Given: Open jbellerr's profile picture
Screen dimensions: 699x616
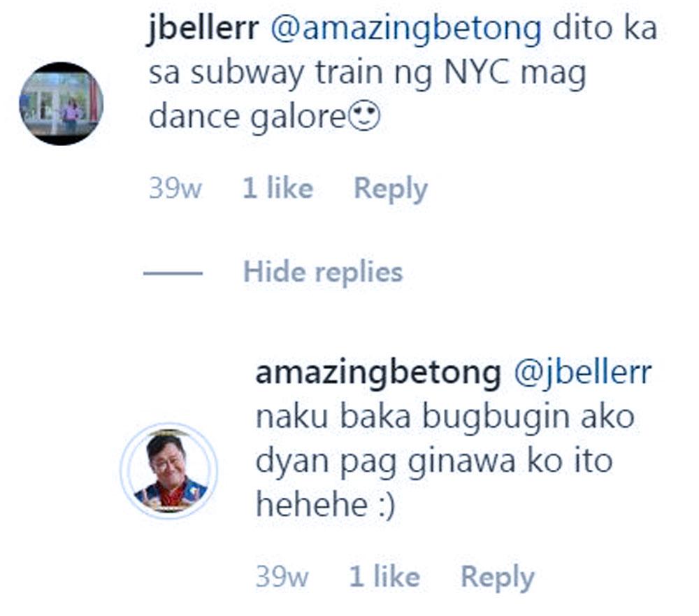Looking at the screenshot, I should pos(61,103).
